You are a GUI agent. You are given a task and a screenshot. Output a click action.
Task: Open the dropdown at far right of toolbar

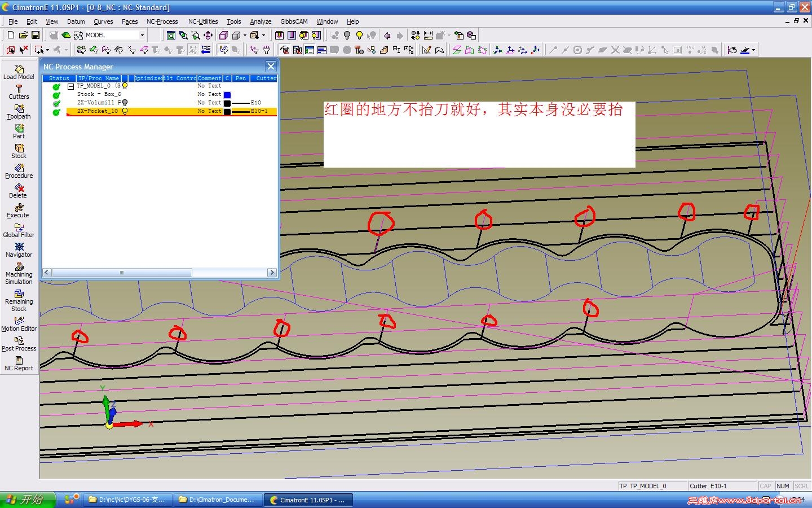753,50
